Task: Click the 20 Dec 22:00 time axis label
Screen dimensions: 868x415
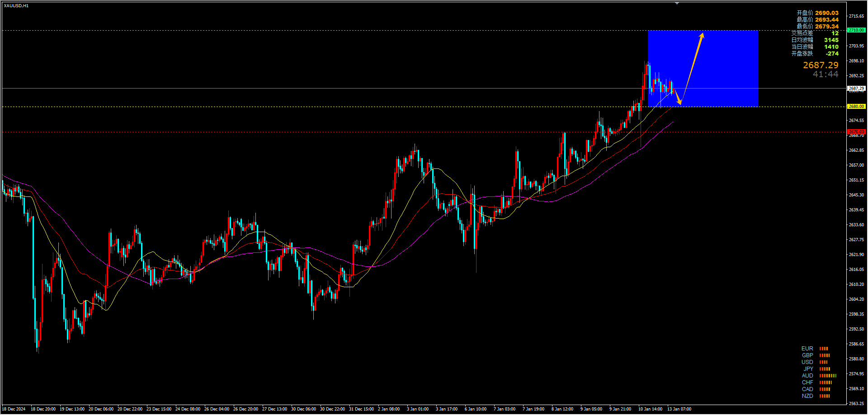Action: pos(130,409)
